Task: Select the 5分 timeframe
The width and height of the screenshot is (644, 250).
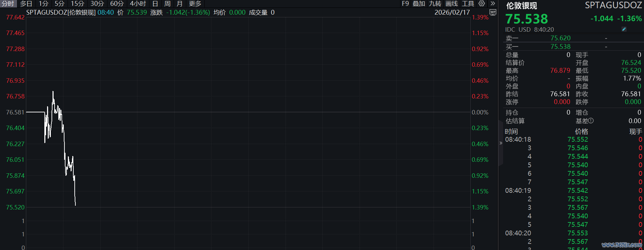Action: tap(59, 4)
